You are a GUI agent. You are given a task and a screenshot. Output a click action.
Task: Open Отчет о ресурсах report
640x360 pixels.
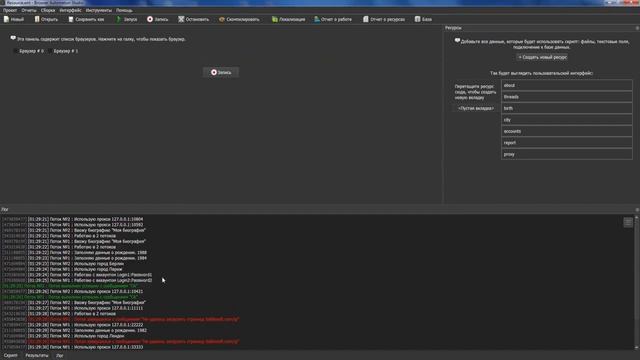click(x=384, y=19)
